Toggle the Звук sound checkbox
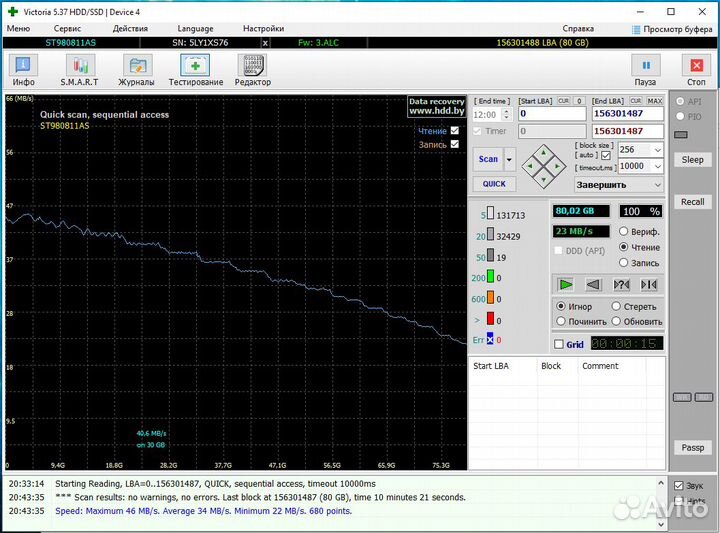The image size is (720, 533). click(x=679, y=486)
